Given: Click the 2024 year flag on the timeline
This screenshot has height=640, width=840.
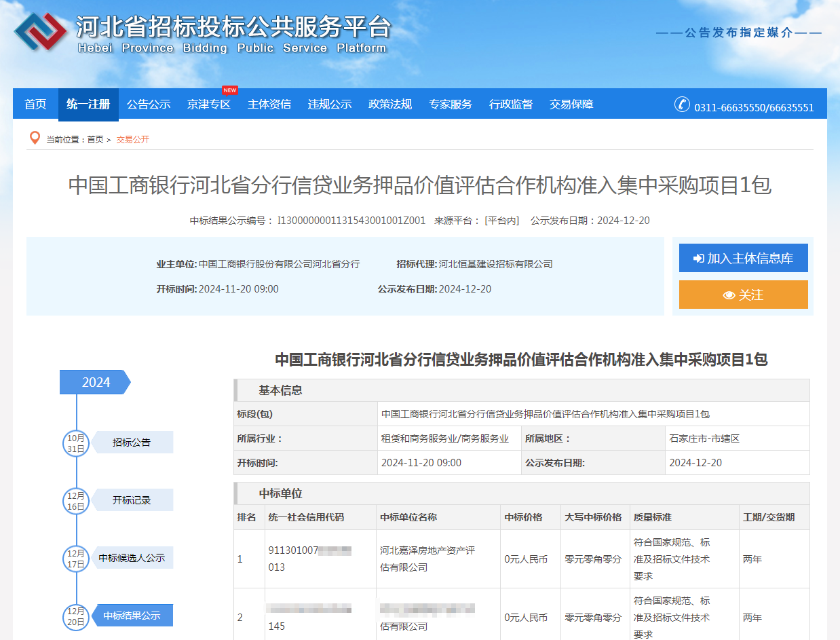Looking at the screenshot, I should click(94, 382).
